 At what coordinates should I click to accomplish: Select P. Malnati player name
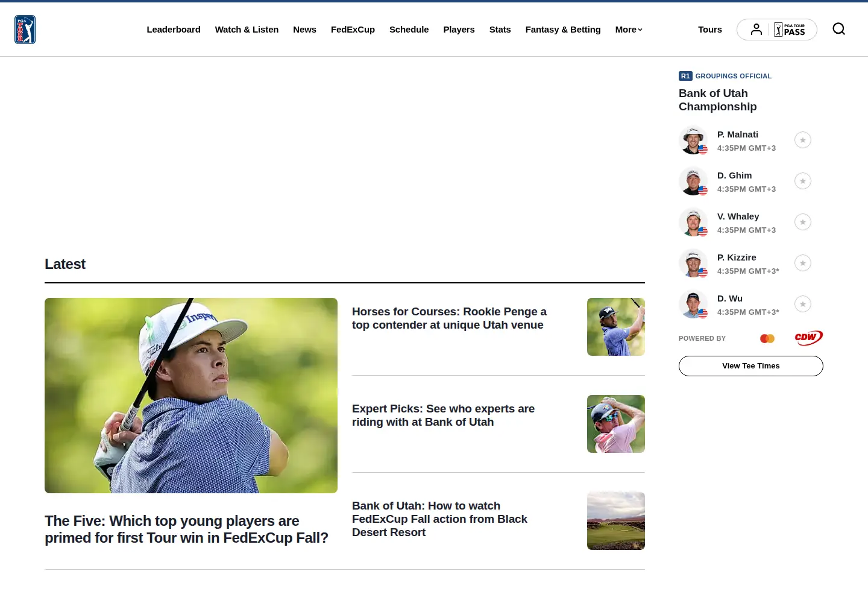(x=738, y=134)
